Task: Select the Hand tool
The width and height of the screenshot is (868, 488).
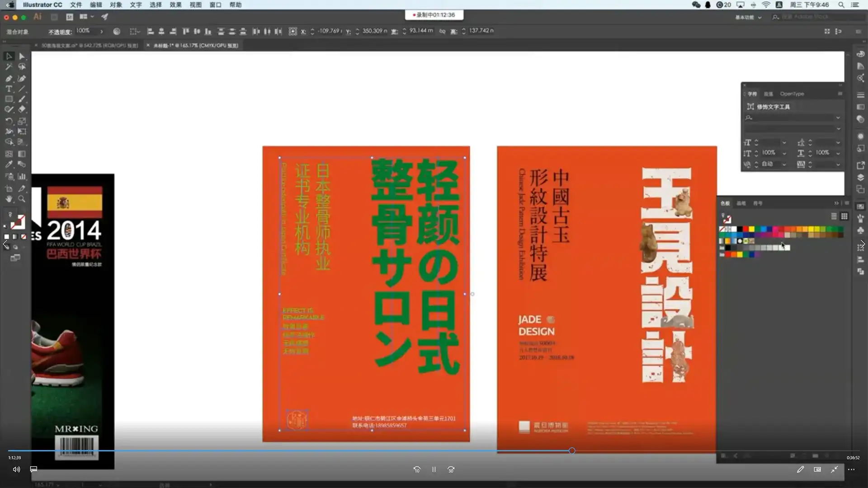Action: pyautogui.click(x=9, y=199)
